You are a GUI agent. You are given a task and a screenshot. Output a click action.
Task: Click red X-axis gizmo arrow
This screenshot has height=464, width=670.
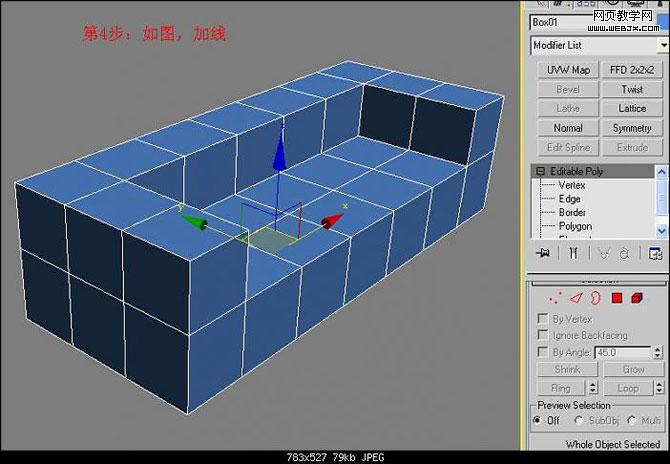(332, 221)
